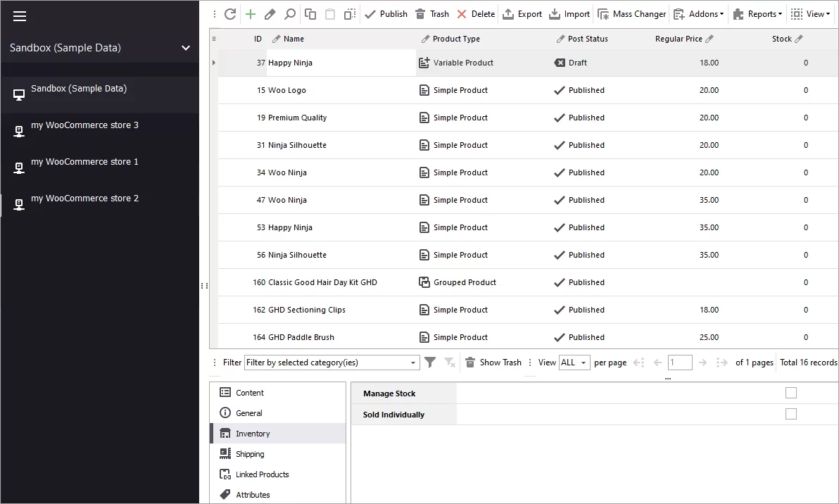Enable the Sold Individually checkbox
Screen dimensions: 839x504
pos(790,415)
